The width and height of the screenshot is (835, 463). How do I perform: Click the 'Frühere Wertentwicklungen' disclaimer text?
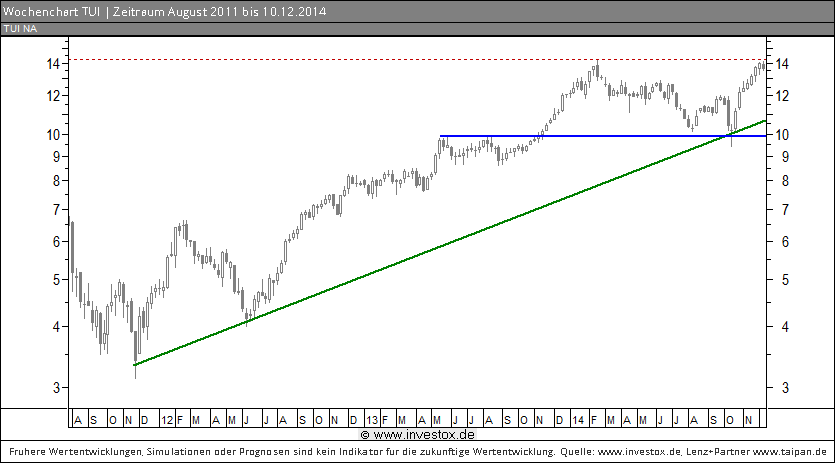pos(76,452)
